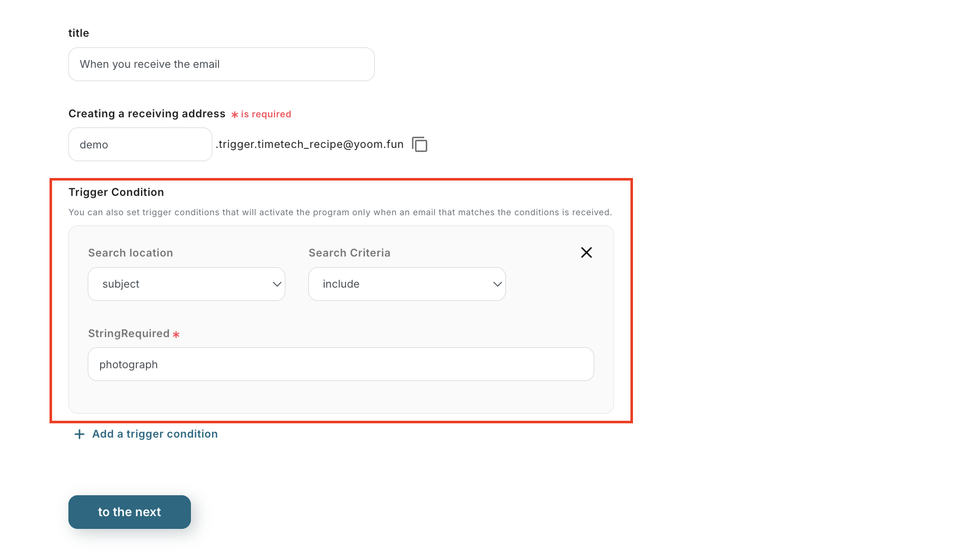Screen dimensions: 975x560
Task: Remove the trigger condition with X
Action: (586, 252)
